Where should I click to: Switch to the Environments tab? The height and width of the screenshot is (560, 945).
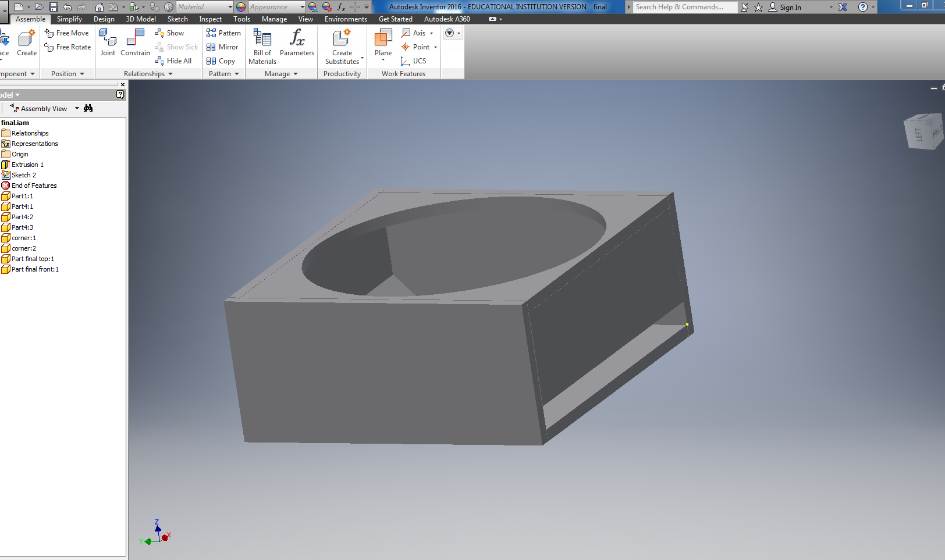pos(346,19)
